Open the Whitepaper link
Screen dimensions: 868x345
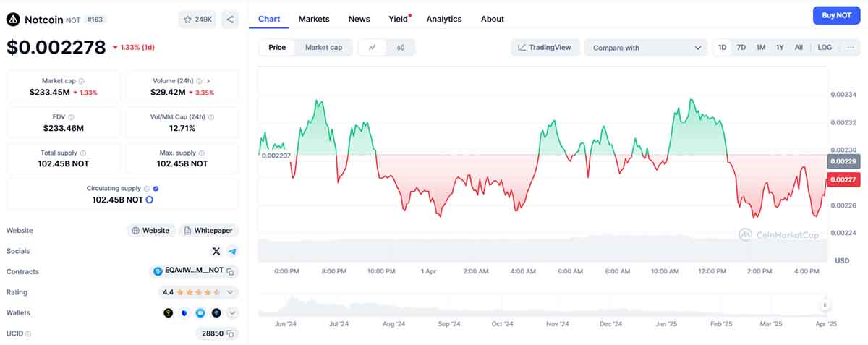208,231
